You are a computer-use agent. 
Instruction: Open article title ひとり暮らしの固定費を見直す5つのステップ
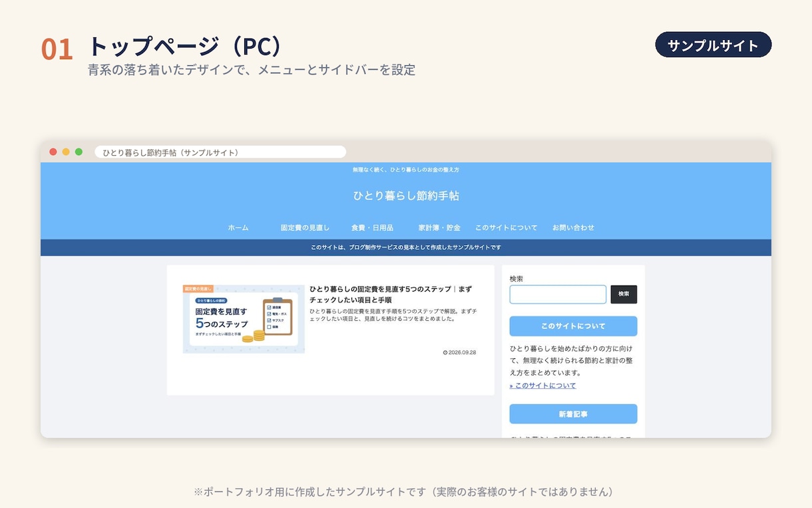[x=391, y=294]
